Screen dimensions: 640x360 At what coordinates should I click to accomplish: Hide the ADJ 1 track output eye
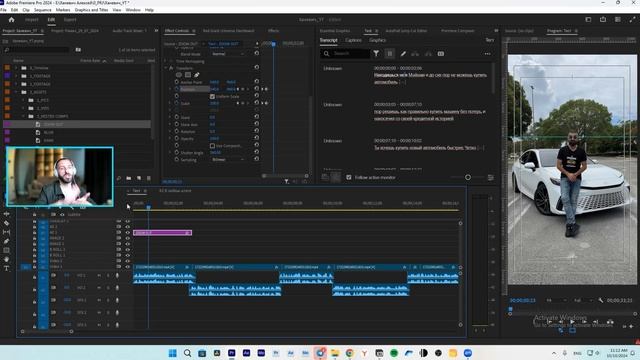click(x=127, y=232)
